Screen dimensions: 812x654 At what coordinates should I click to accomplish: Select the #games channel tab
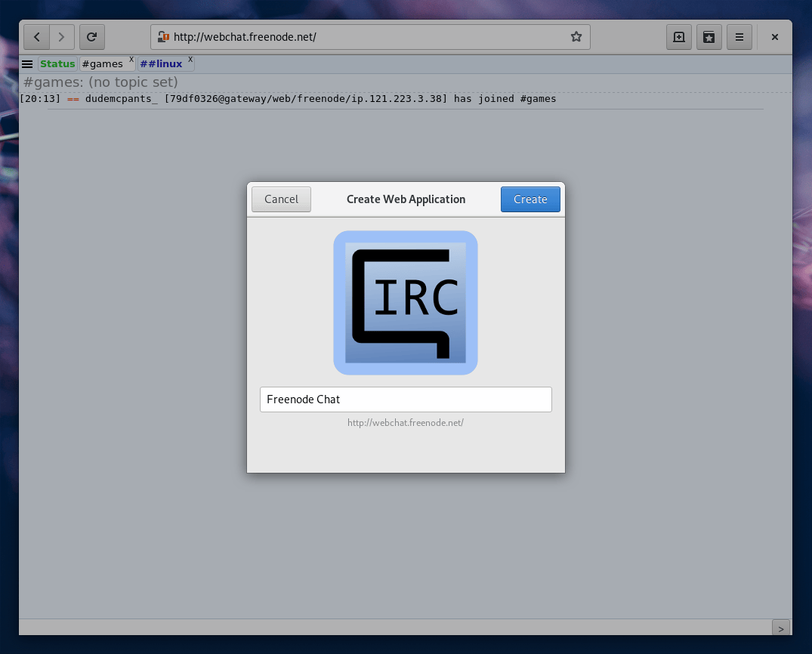pyautogui.click(x=102, y=64)
